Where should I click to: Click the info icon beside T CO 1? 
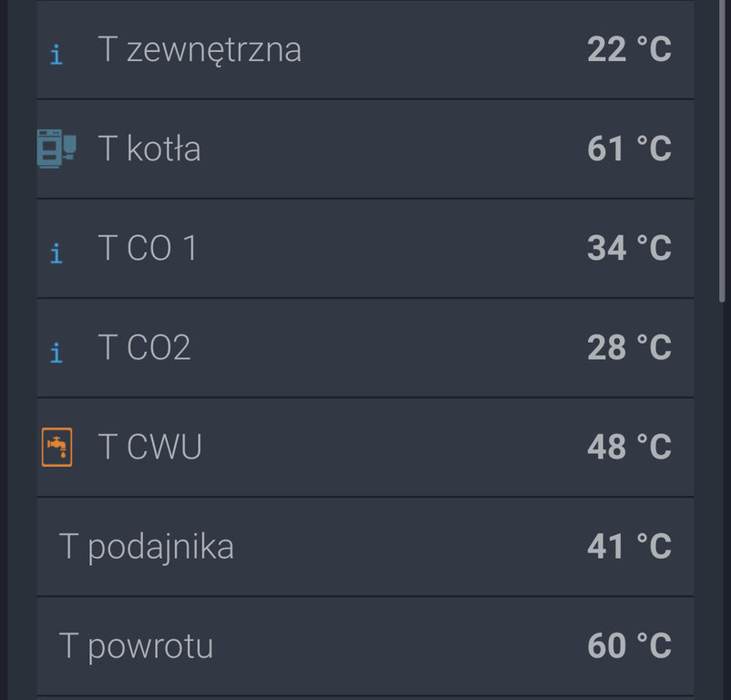click(x=57, y=252)
